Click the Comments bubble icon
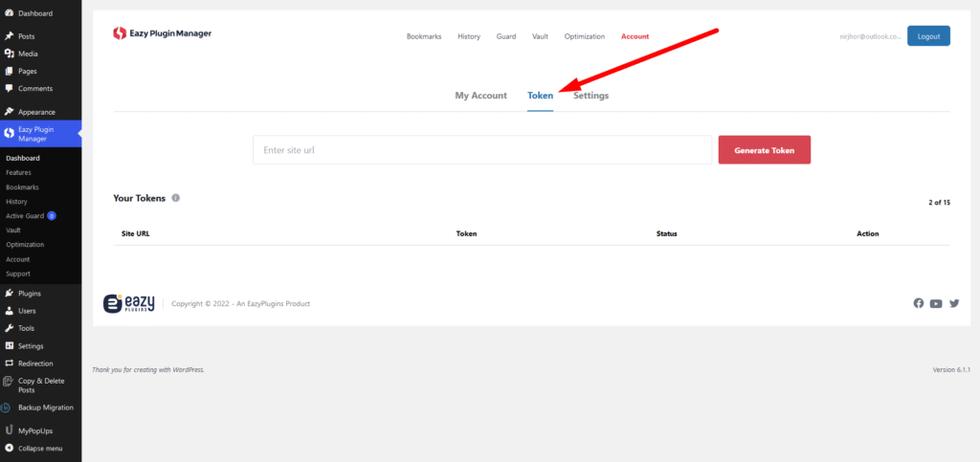Image resolution: width=980 pixels, height=462 pixels. point(9,89)
